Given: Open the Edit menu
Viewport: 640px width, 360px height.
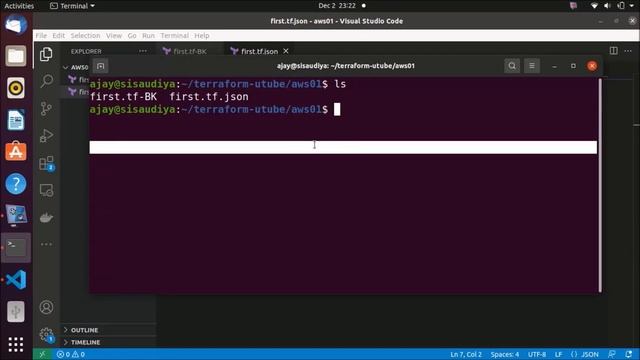Looking at the screenshot, I should (59, 36).
